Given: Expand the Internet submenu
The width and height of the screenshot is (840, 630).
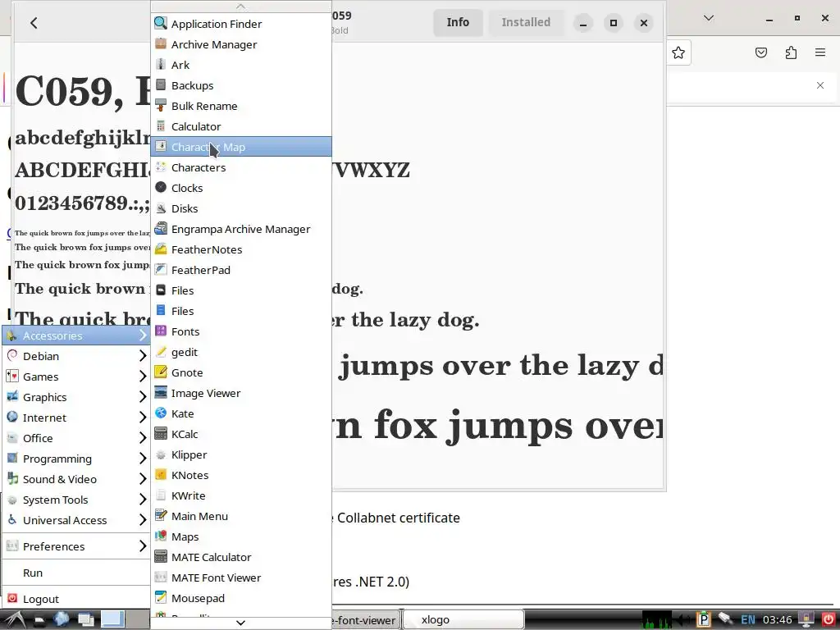Looking at the screenshot, I should click(x=76, y=418).
